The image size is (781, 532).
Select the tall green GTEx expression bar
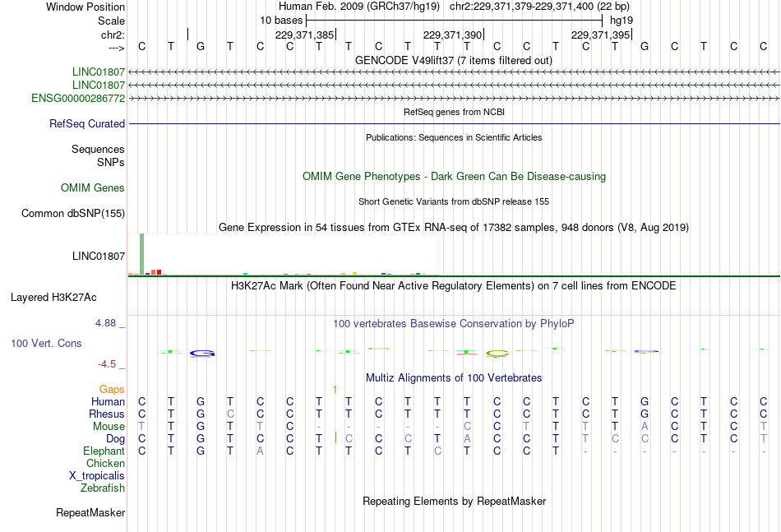(142, 254)
